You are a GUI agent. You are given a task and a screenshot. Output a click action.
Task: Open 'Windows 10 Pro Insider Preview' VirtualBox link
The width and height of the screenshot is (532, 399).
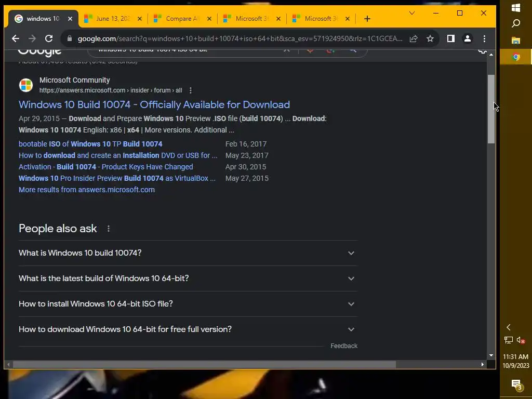pos(117,179)
